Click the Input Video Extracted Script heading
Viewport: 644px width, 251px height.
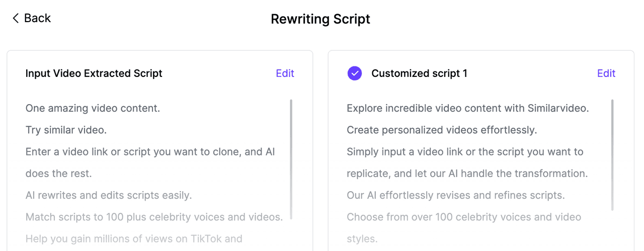[x=94, y=73]
